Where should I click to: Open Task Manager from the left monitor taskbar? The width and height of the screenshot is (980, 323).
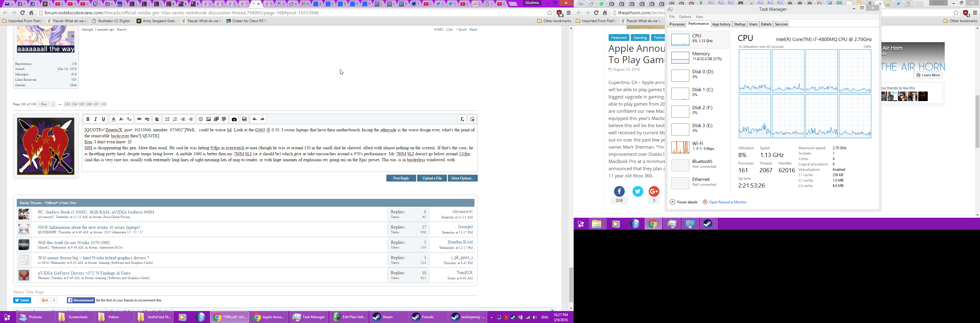coord(309,317)
